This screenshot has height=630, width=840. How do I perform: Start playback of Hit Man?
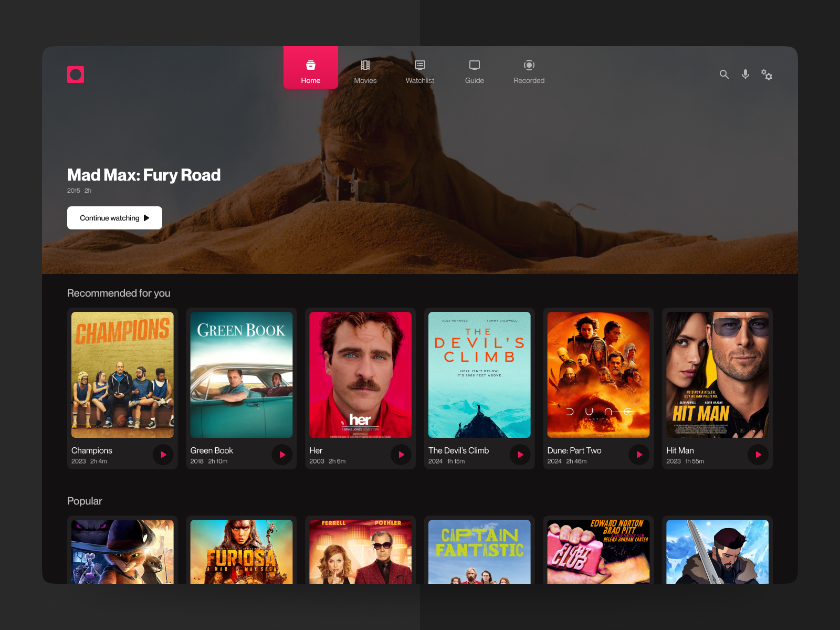click(x=758, y=455)
